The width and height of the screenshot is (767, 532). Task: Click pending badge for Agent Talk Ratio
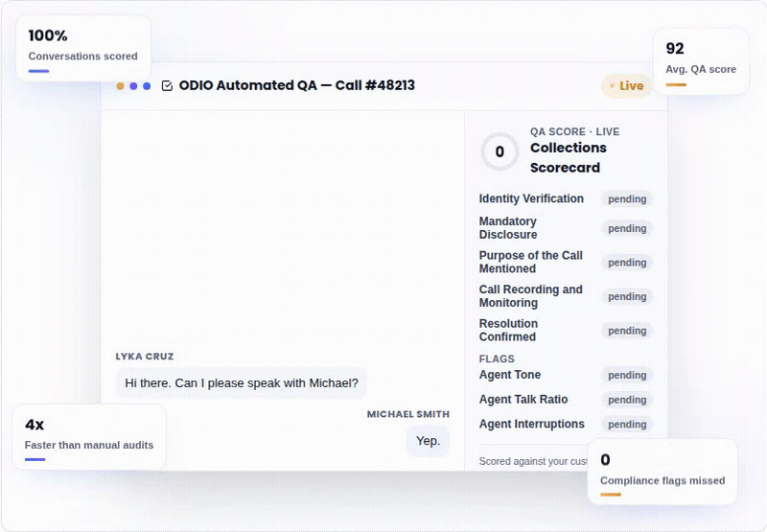(627, 400)
